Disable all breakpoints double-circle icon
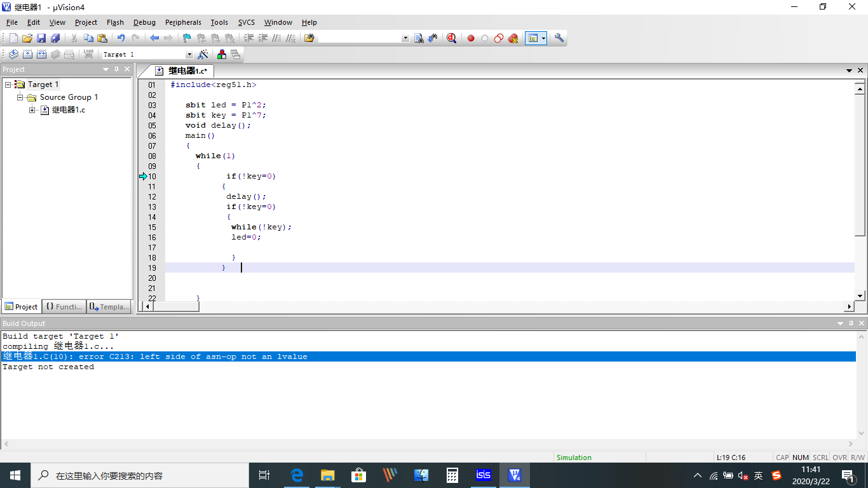This screenshot has width=868, height=488. pyautogui.click(x=499, y=38)
